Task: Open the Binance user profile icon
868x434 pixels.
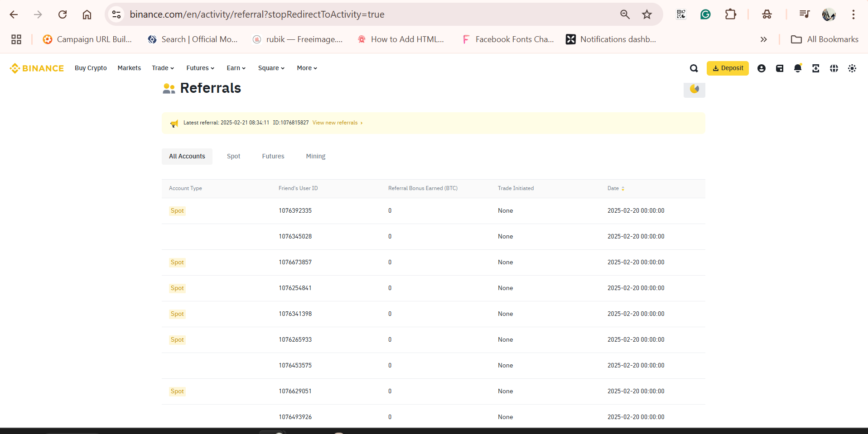Action: click(762, 68)
